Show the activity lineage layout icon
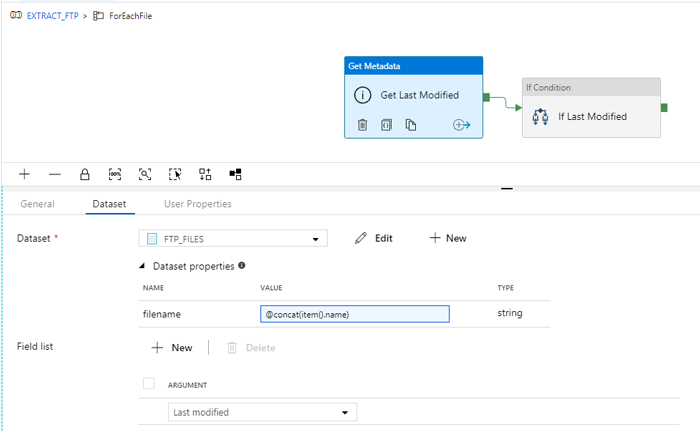700x431 pixels. (235, 174)
